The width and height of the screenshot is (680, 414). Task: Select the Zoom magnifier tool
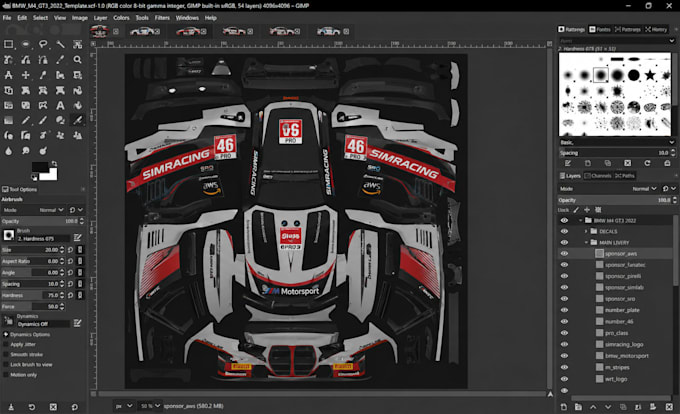(78, 59)
